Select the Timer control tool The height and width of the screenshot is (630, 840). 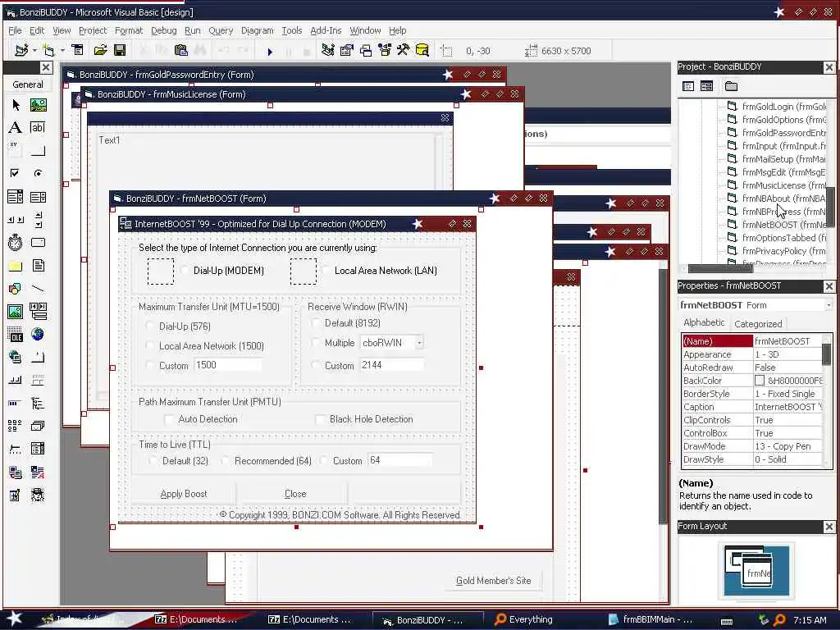[x=16, y=243]
